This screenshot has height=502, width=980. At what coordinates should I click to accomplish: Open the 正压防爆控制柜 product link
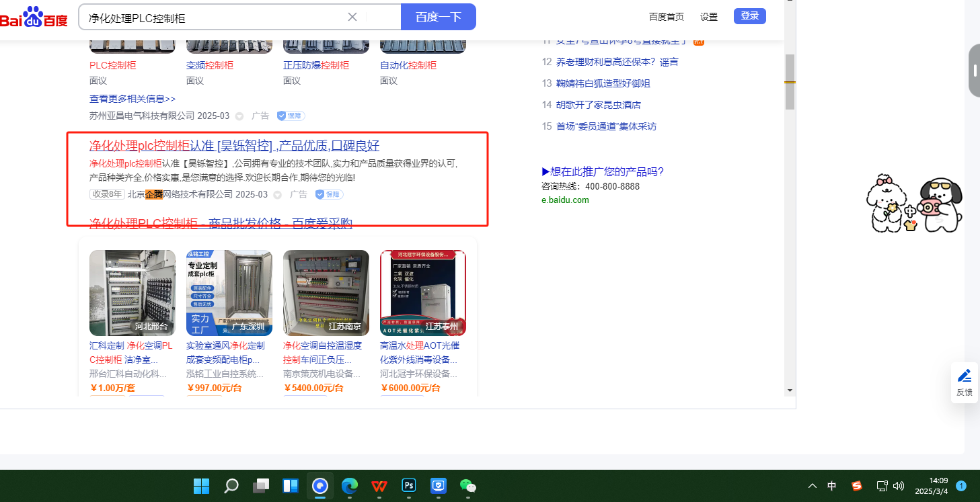click(316, 65)
